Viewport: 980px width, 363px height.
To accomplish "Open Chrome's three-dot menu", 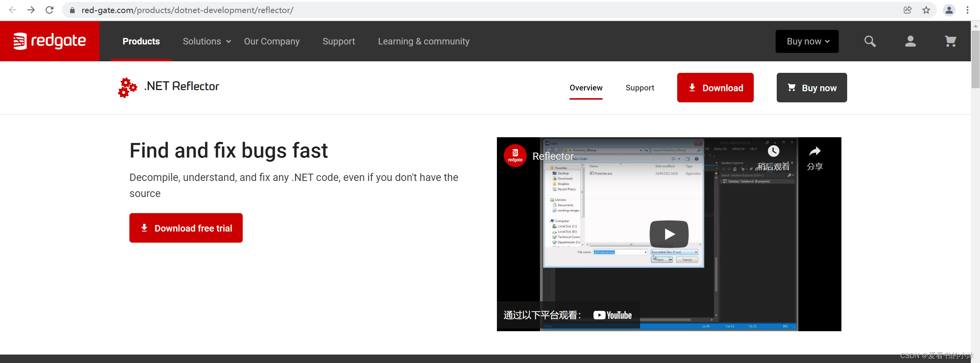I will [x=967, y=10].
